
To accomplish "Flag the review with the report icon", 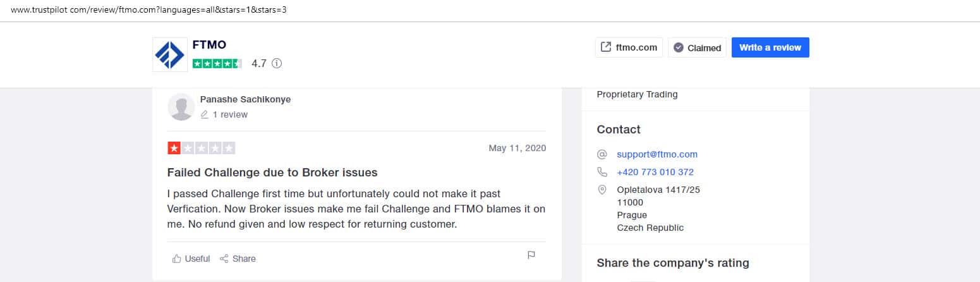I will (531, 255).
